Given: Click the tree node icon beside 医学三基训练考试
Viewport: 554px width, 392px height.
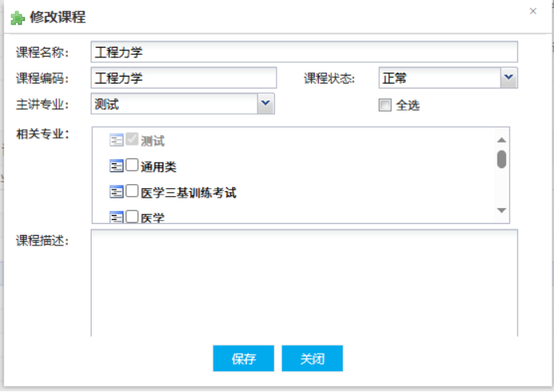Looking at the screenshot, I should coord(116,192).
